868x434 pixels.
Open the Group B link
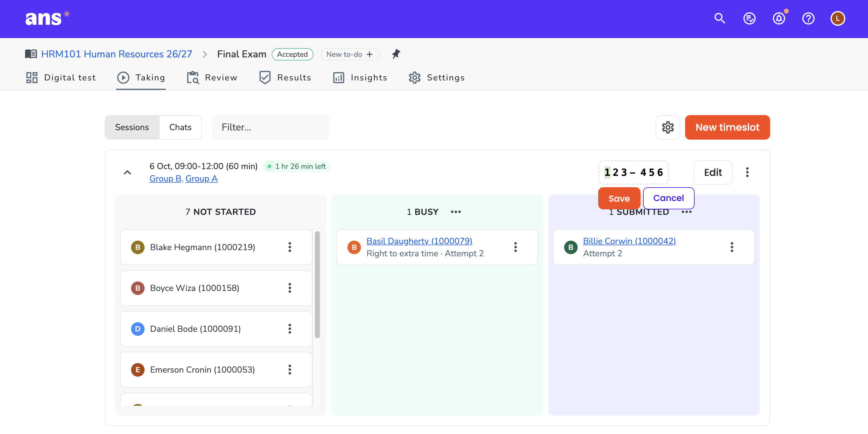[x=165, y=178]
